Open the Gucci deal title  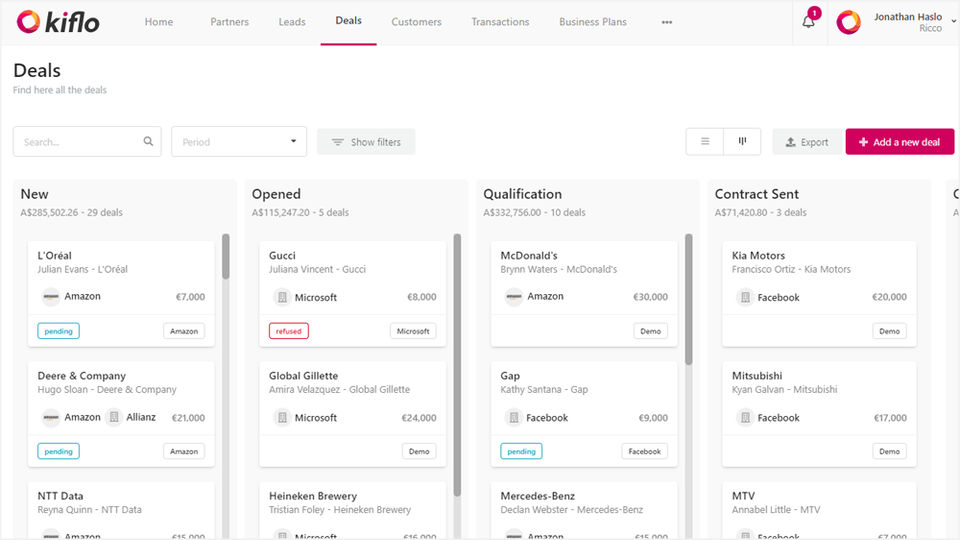282,255
